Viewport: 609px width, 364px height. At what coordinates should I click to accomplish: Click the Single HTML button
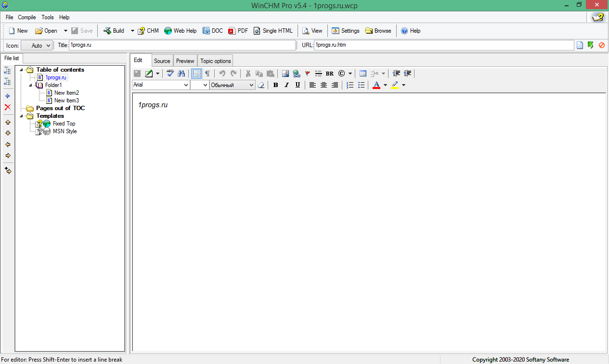coord(273,31)
